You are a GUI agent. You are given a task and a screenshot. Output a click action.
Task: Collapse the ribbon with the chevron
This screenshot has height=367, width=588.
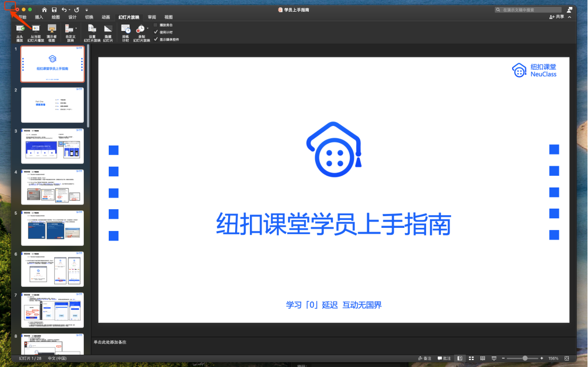point(569,17)
